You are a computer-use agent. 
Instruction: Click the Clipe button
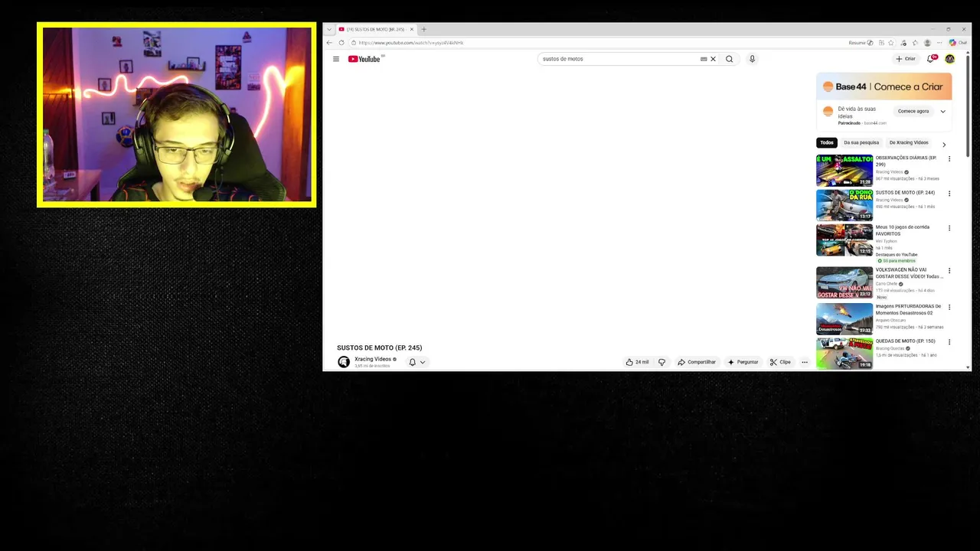[x=780, y=362]
